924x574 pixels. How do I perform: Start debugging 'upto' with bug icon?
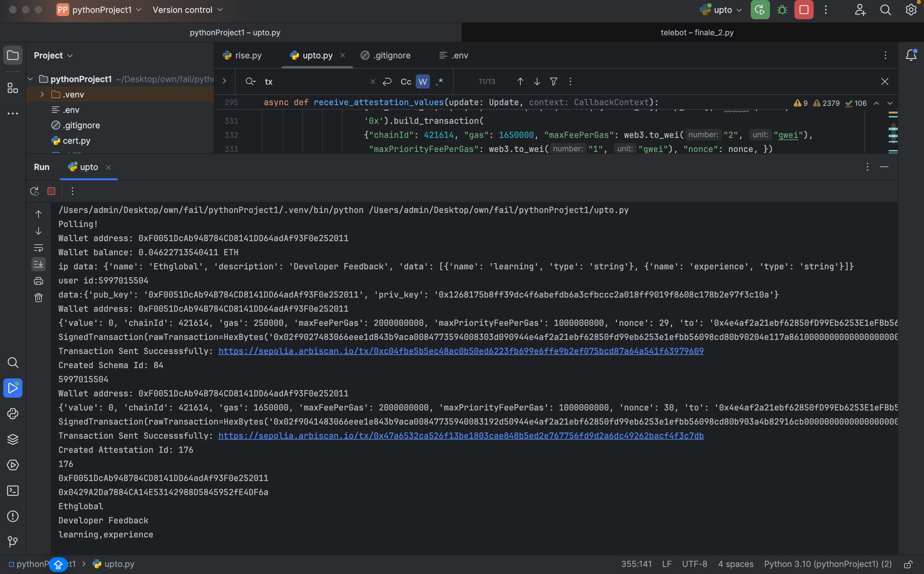782,10
